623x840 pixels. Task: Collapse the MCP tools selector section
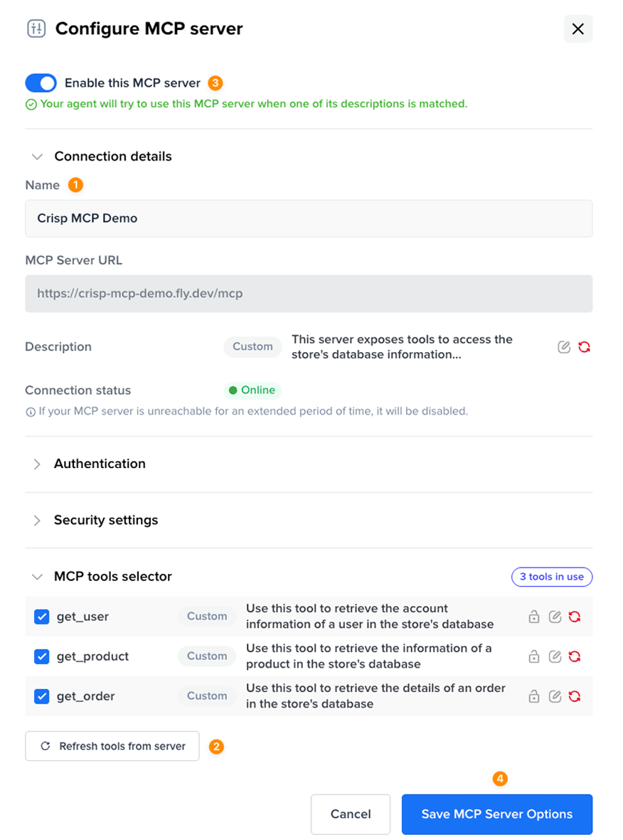click(x=38, y=577)
